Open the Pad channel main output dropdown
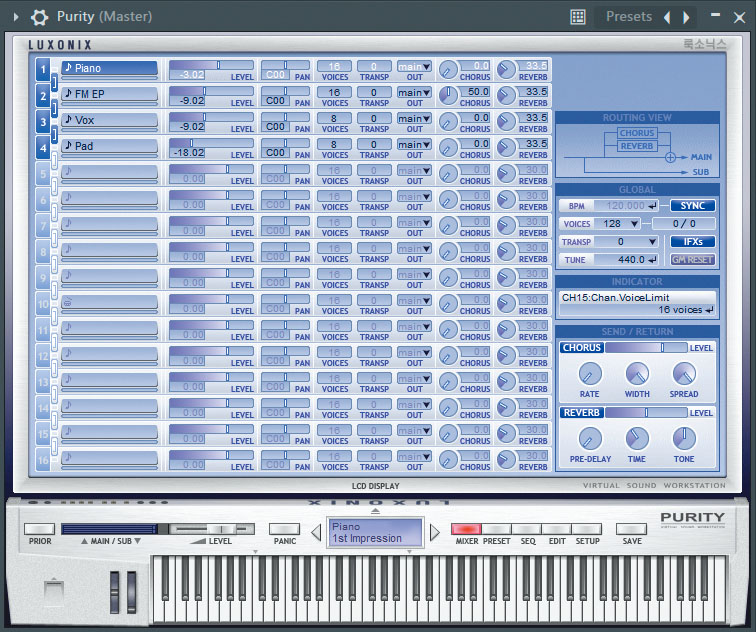Screen dimensions: 756x632 tap(414, 144)
